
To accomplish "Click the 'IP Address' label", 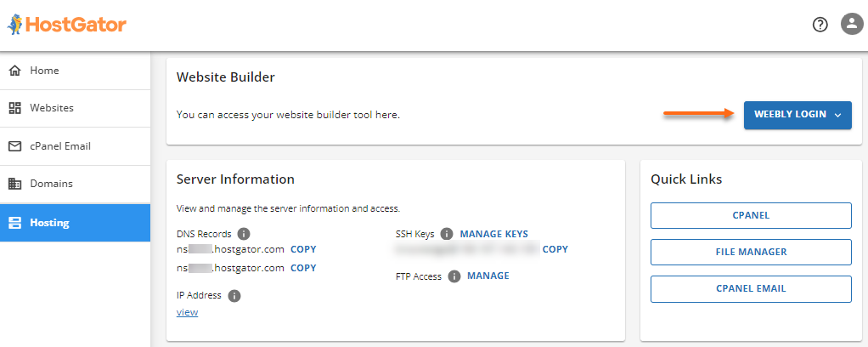I will 200,295.
